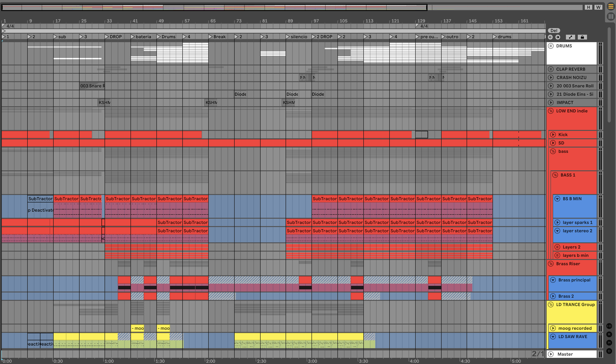
Task: Click the Break locator marker
Action: pos(210,37)
